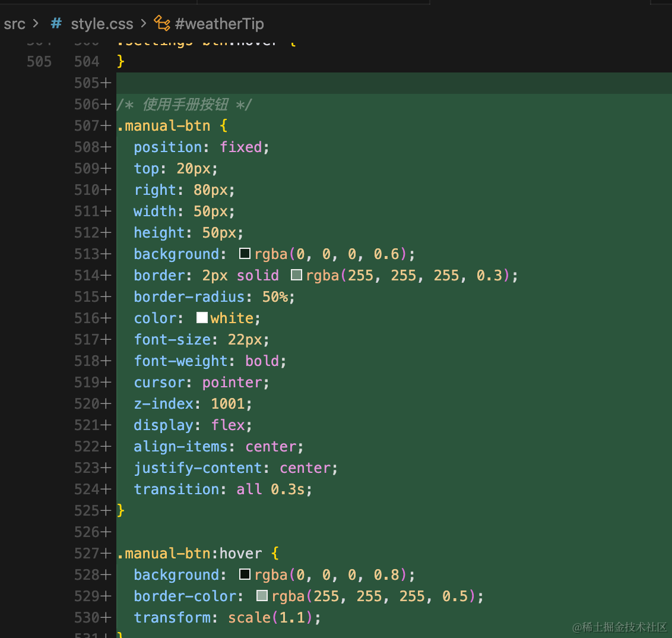
Task: Click the z-index: 1001 declaration
Action: pos(193,404)
